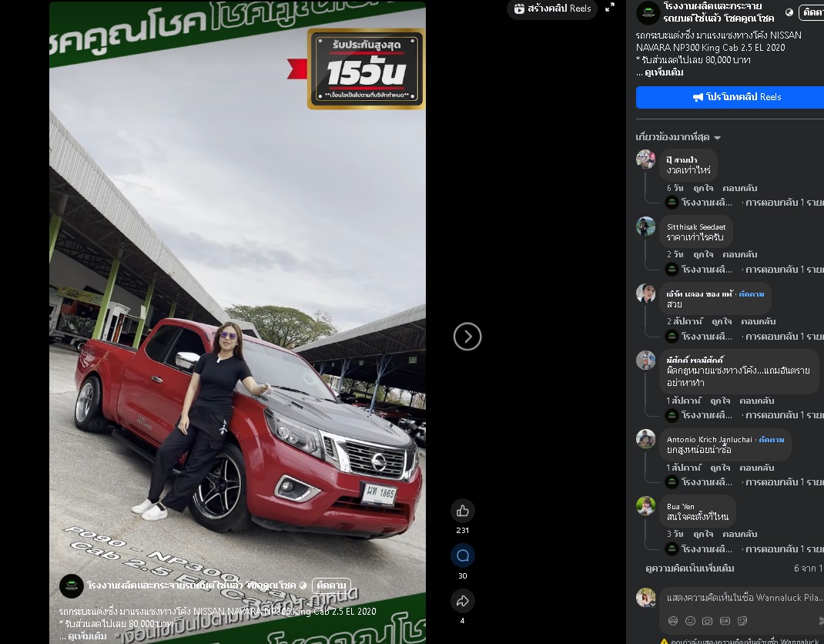The height and width of the screenshot is (644, 824).
Task: Open comments via the speech bubble icon
Action: click(x=463, y=555)
